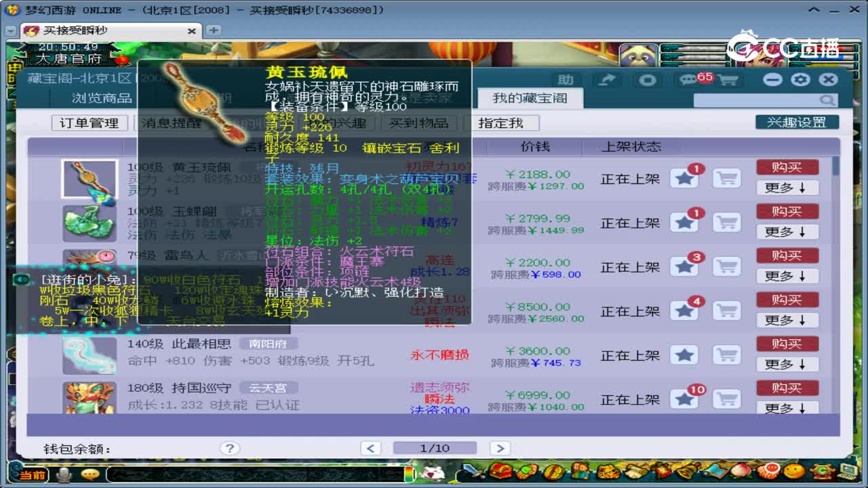
Task: Add 此最相思 to shopping cart
Action: click(x=727, y=355)
